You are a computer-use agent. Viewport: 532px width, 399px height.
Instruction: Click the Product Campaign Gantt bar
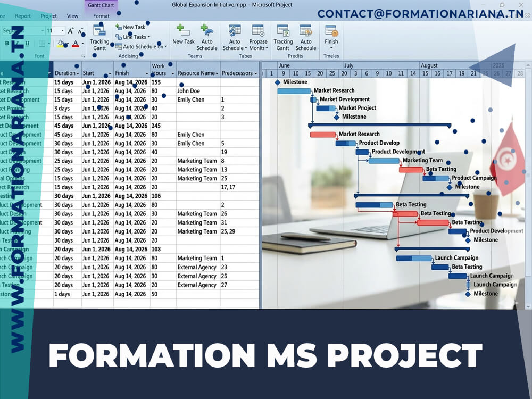click(436, 178)
